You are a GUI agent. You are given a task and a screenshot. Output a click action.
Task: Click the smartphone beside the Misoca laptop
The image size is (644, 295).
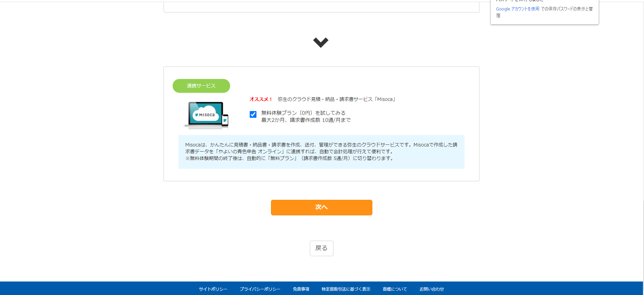(225, 120)
